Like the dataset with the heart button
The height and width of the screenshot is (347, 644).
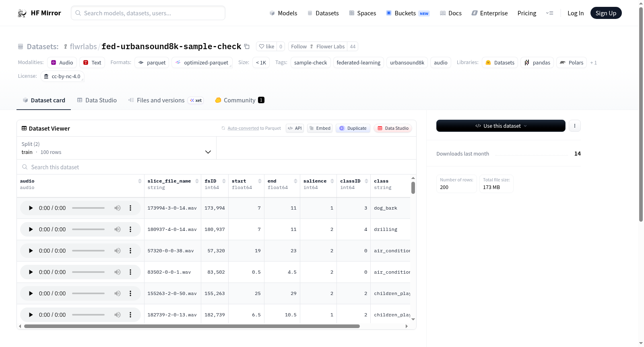(x=267, y=46)
